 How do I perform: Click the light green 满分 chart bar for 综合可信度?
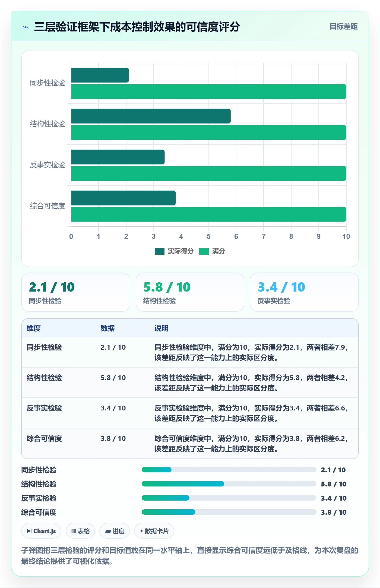coord(208,214)
